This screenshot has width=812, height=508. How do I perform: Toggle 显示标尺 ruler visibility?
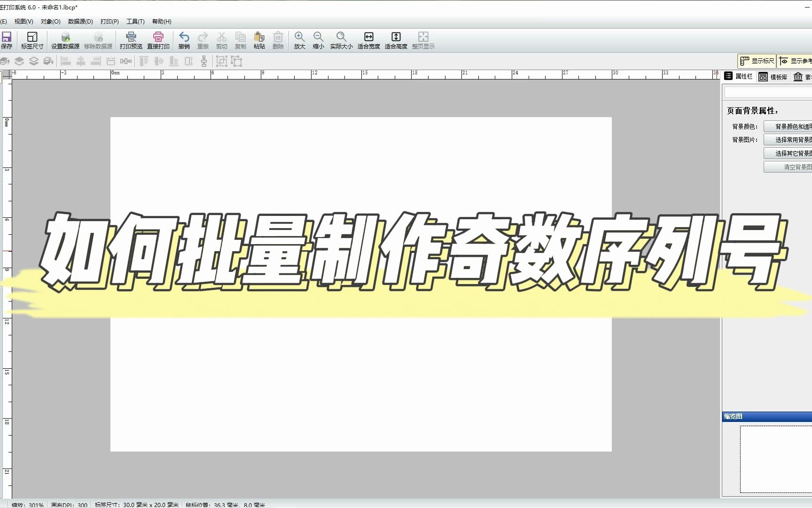757,61
